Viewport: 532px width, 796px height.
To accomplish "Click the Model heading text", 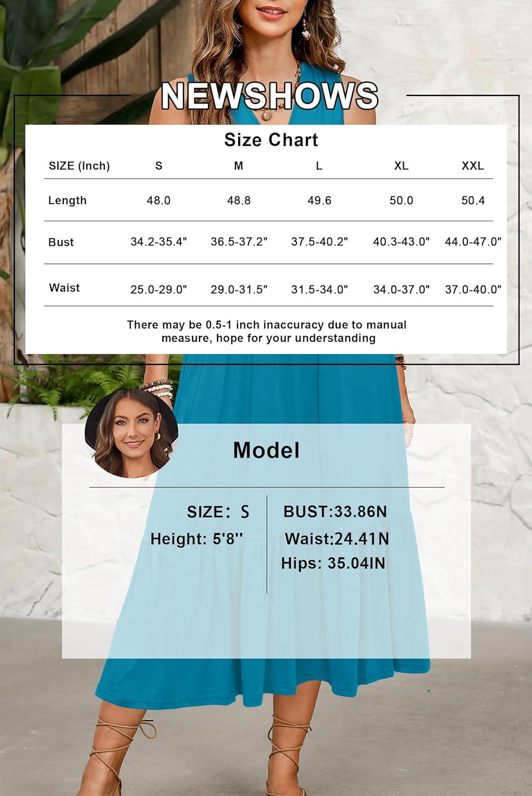I will coord(266,451).
